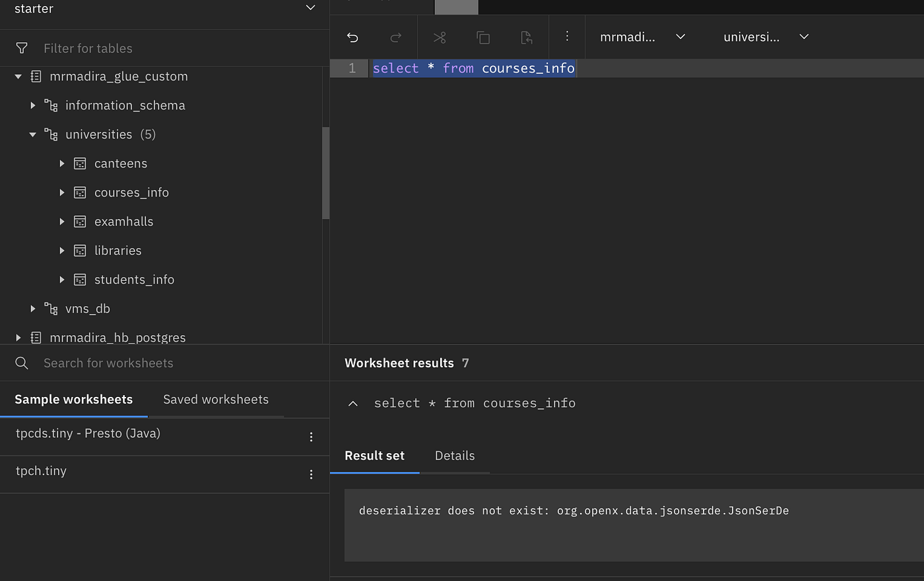Screen dimensions: 924x581
Task: Click the libraries table icon
Action: 80,251
